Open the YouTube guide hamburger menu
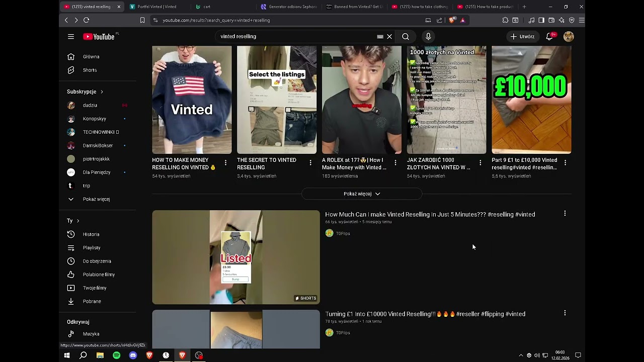This screenshot has height=362, width=644. click(x=71, y=37)
